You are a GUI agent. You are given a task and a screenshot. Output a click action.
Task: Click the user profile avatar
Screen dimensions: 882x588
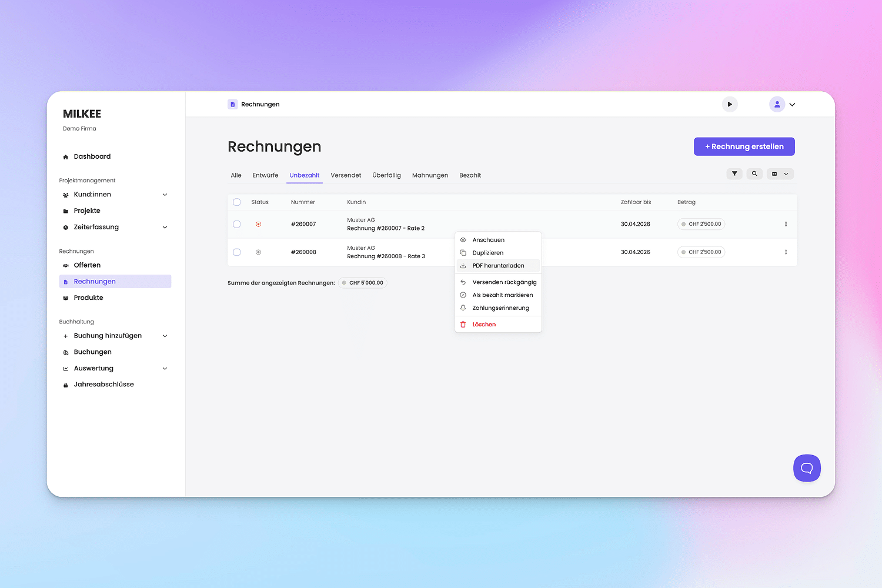(777, 105)
